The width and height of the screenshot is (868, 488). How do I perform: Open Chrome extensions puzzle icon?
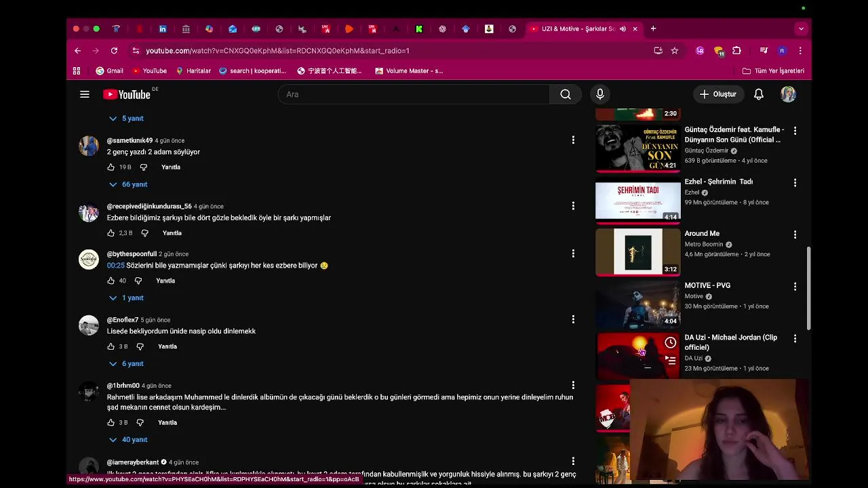[736, 50]
